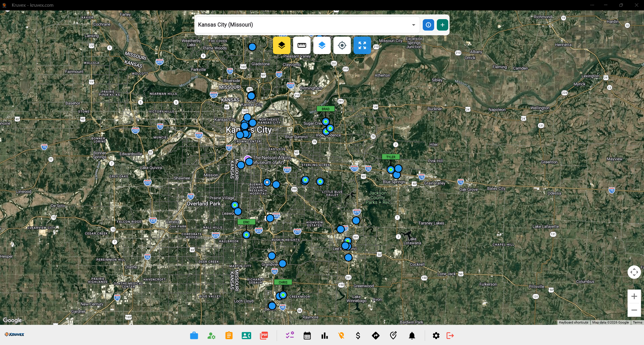Select the ERIC technician label marker

246,222
